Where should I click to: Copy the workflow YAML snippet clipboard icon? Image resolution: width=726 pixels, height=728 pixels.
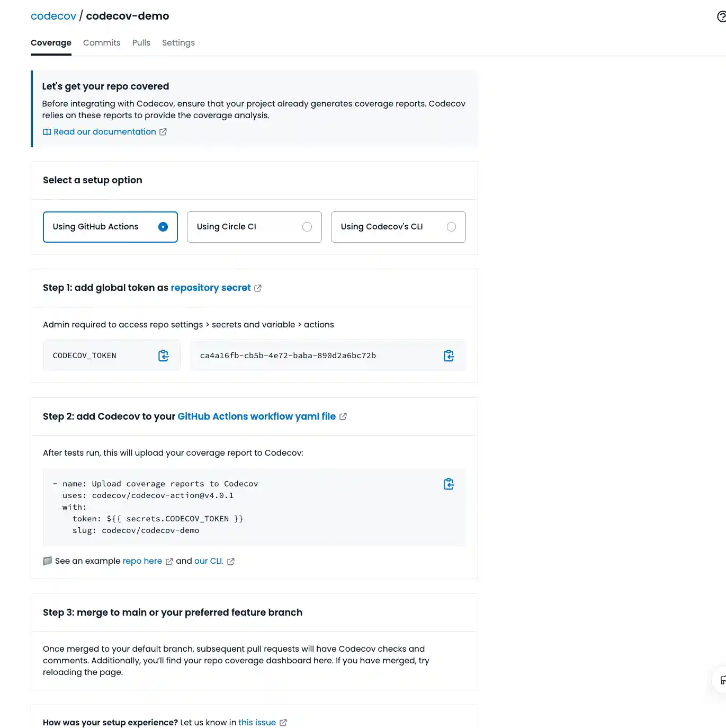449,484
